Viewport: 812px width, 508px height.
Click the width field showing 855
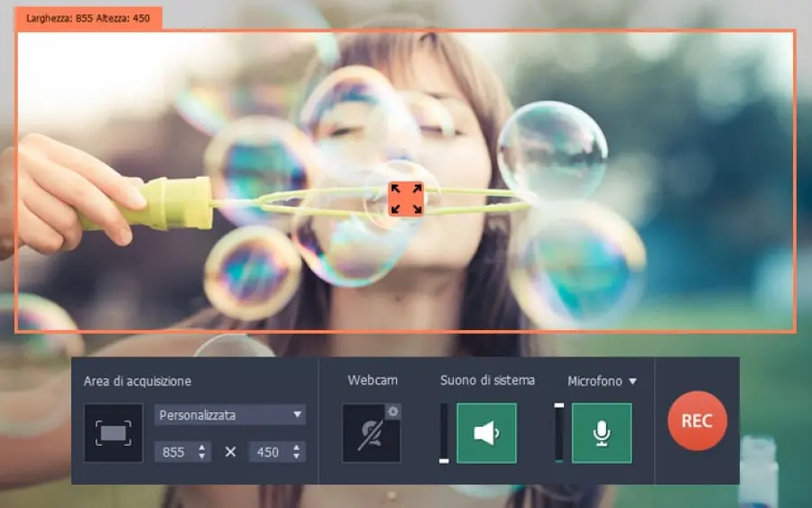coord(174,452)
